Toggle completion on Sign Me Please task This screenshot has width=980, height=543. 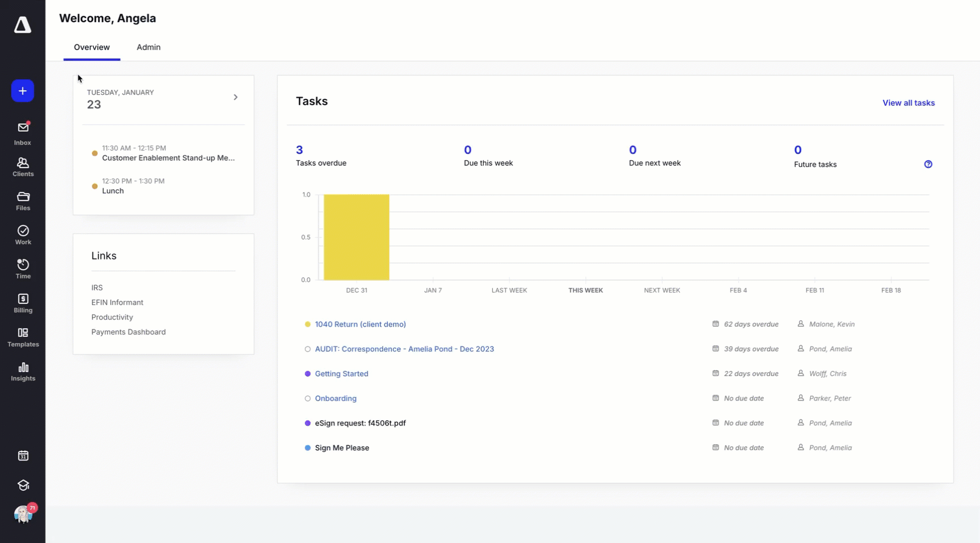[307, 448]
